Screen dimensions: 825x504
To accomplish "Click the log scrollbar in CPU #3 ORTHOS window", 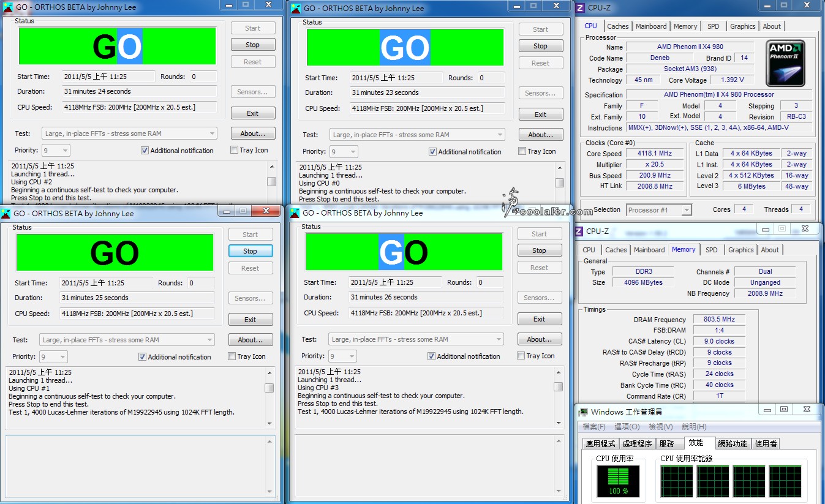I will pos(559,396).
